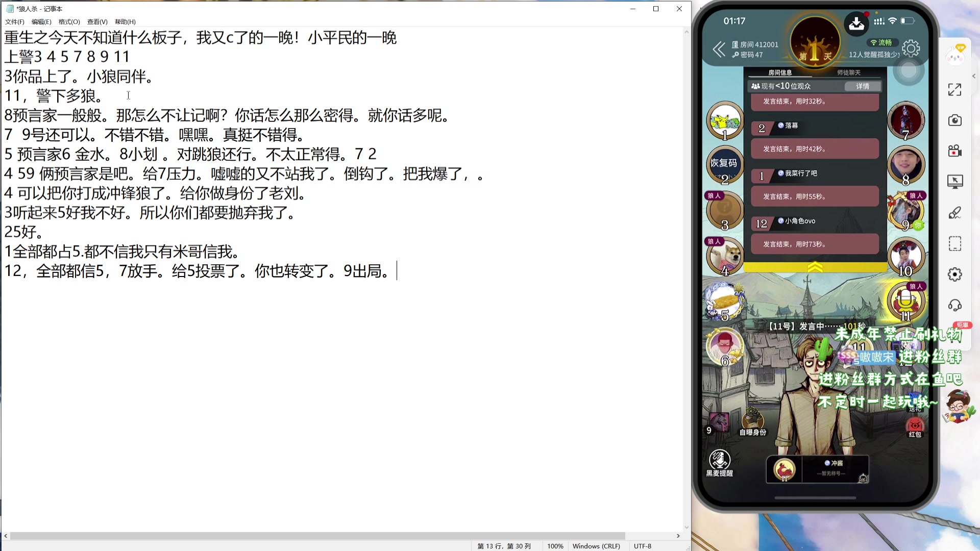
Task: Open the 文件(F) file menu
Action: coord(14,22)
